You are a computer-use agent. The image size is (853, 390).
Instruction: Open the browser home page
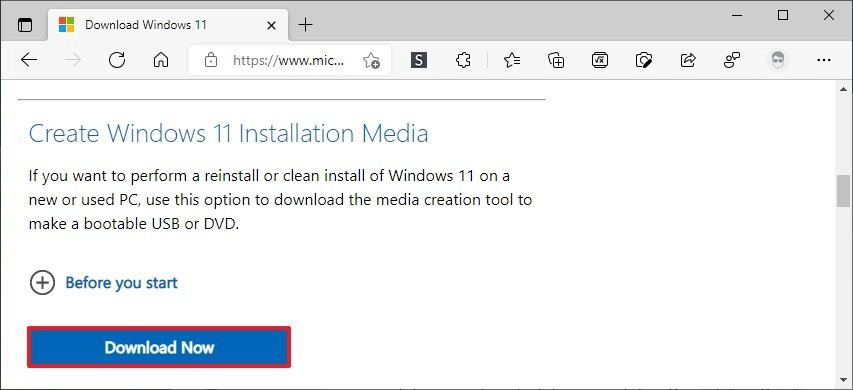tap(160, 60)
